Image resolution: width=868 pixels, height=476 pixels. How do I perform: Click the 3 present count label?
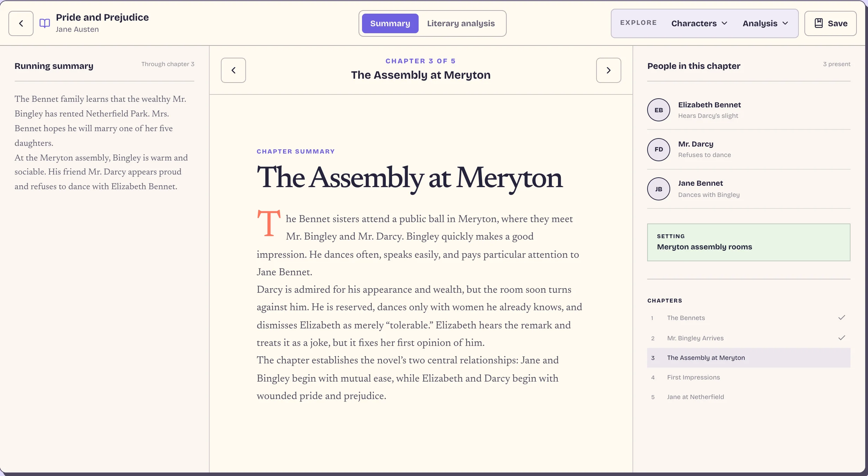[x=837, y=64]
